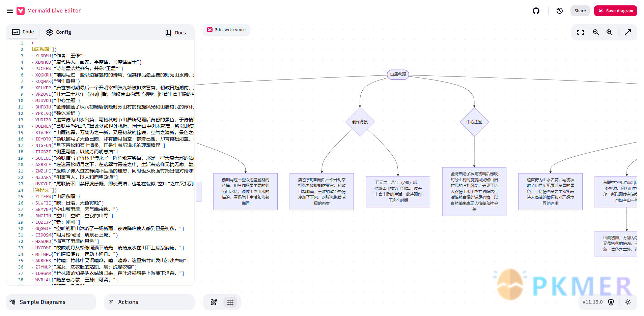Expand the Actions panel
The height and width of the screenshot is (316, 644).
pos(149,302)
